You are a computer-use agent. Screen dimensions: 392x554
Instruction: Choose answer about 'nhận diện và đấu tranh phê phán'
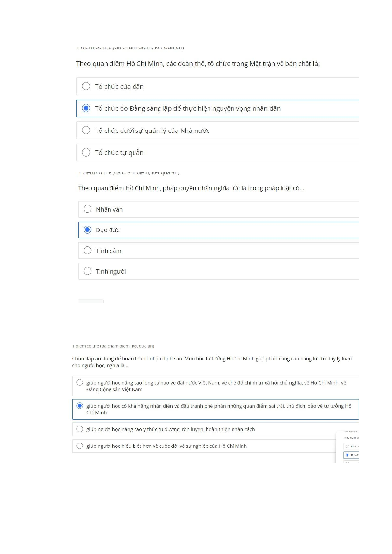[x=80, y=406]
